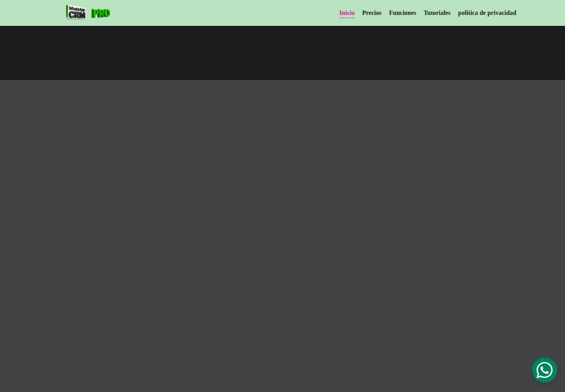The image size is (565, 392).
Task: Go to the Inicio page
Action: coord(347,13)
